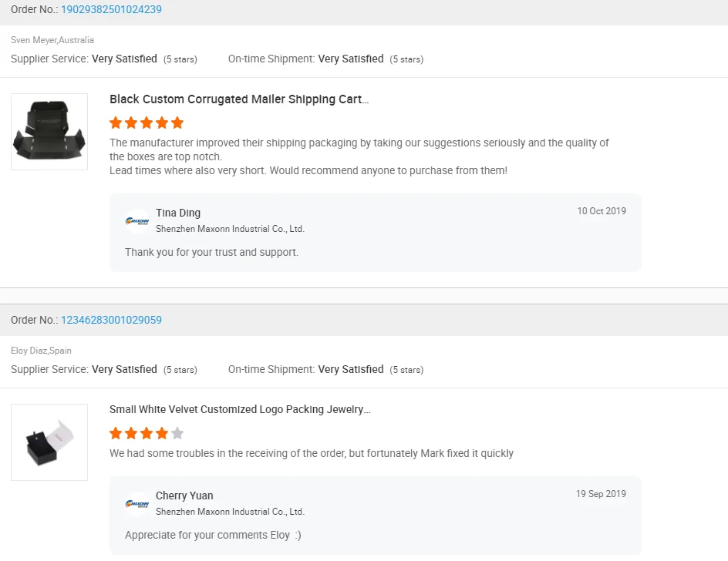Select the fourth orange star in jewelry box review
Screen dimensions: 728x561
[162, 433]
